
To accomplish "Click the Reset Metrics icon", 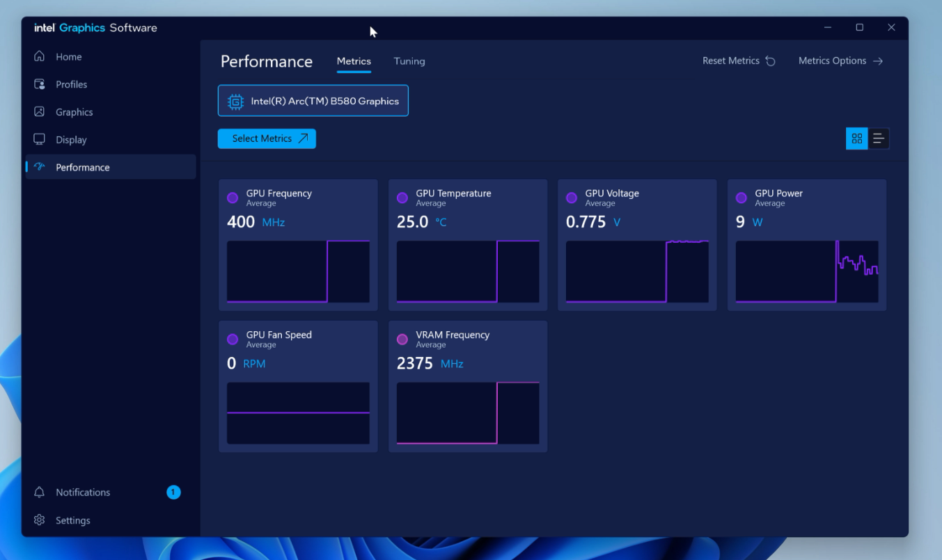I will click(x=770, y=61).
